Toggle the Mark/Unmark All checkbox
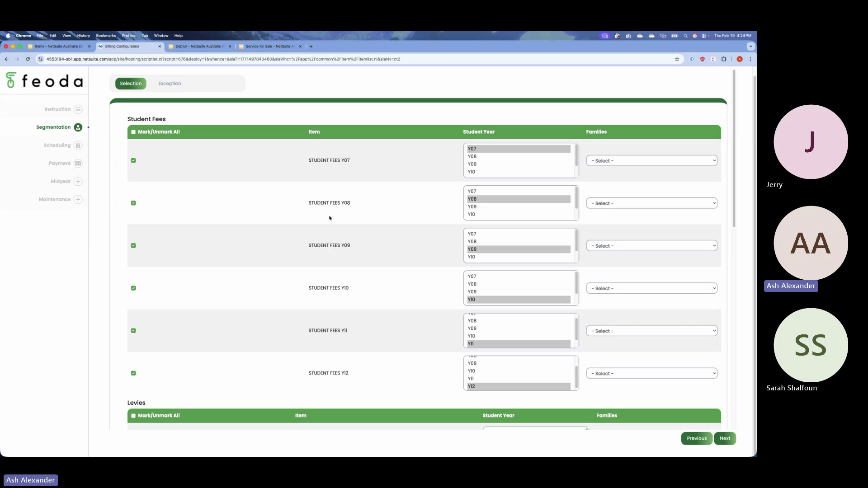The height and width of the screenshot is (488, 868). [133, 131]
